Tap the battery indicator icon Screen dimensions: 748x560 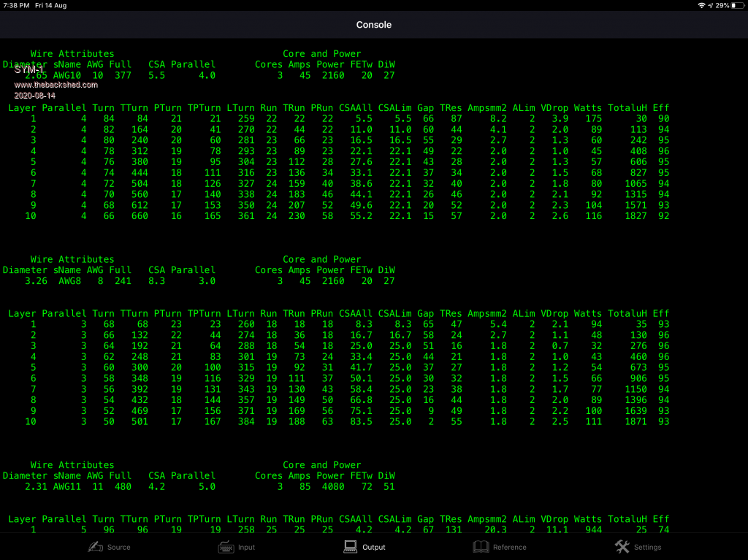click(x=734, y=5)
